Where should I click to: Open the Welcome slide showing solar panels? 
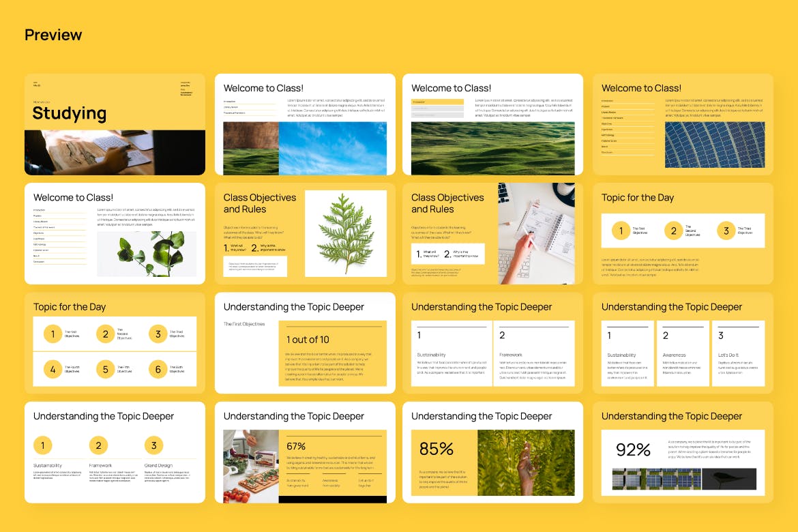pyautogui.click(x=683, y=124)
